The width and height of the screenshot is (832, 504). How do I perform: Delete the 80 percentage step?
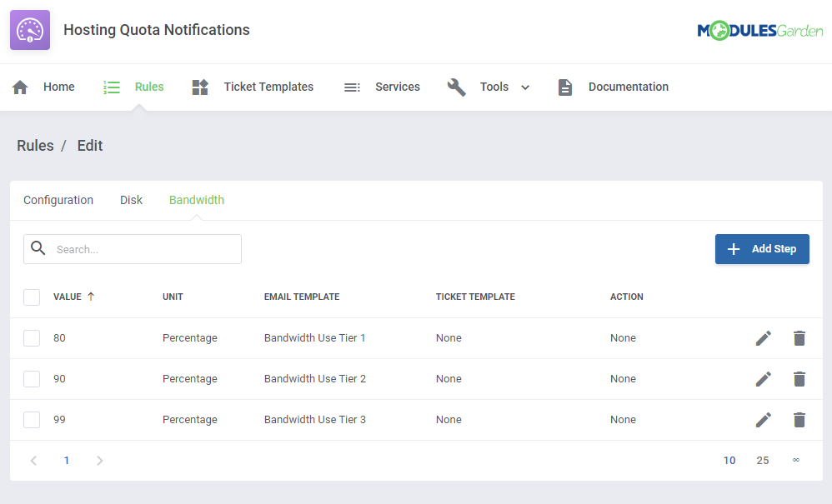(799, 338)
